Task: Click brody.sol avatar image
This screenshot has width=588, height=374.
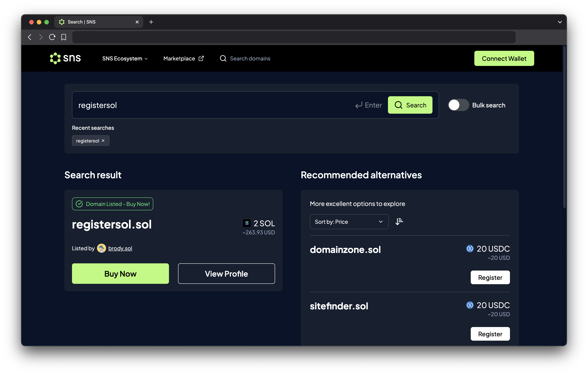Action: click(x=101, y=248)
